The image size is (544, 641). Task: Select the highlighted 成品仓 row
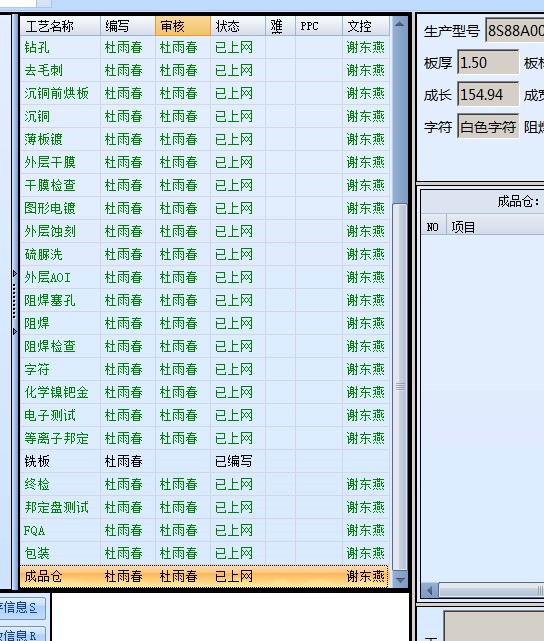[205, 577]
